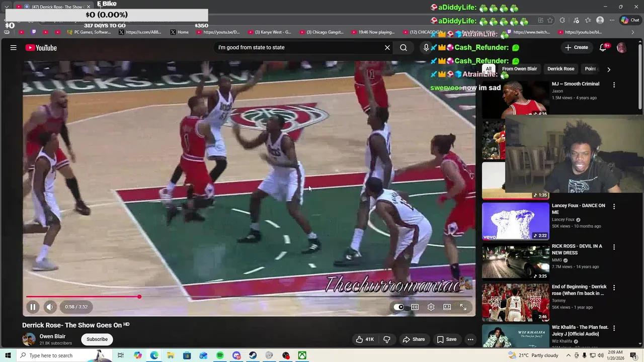
Task: Open Microsoft Edge from taskbar
Action: pos(154,355)
